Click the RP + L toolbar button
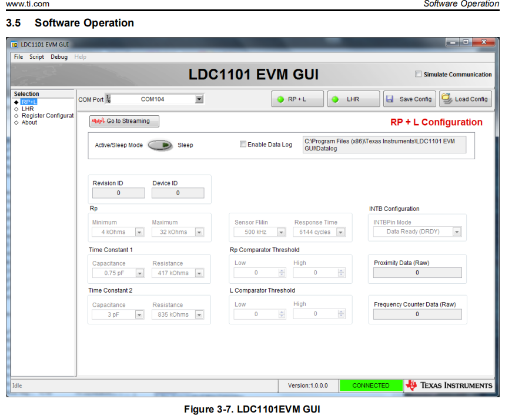Image resolution: width=532 pixels, height=419 pixels. coord(297,99)
